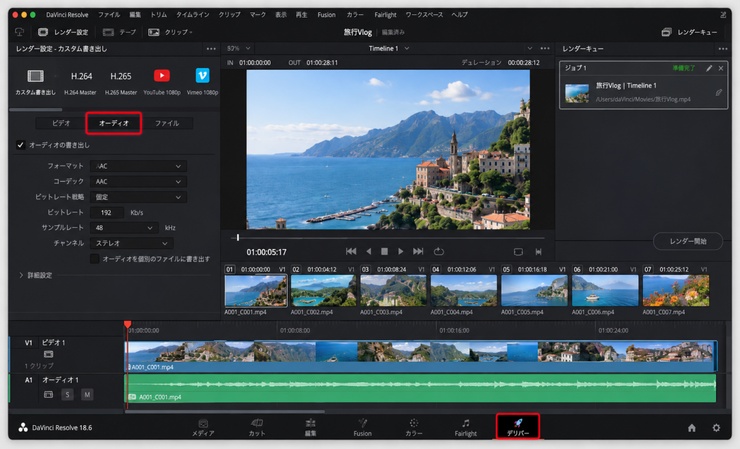Switch to the Deliver page
740x449 pixels.
coord(518,427)
